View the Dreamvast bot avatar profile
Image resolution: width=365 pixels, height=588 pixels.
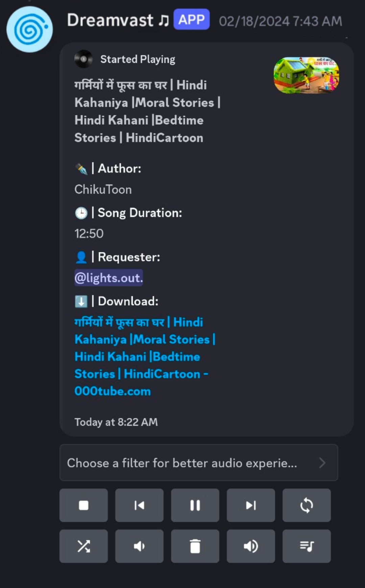pyautogui.click(x=30, y=29)
